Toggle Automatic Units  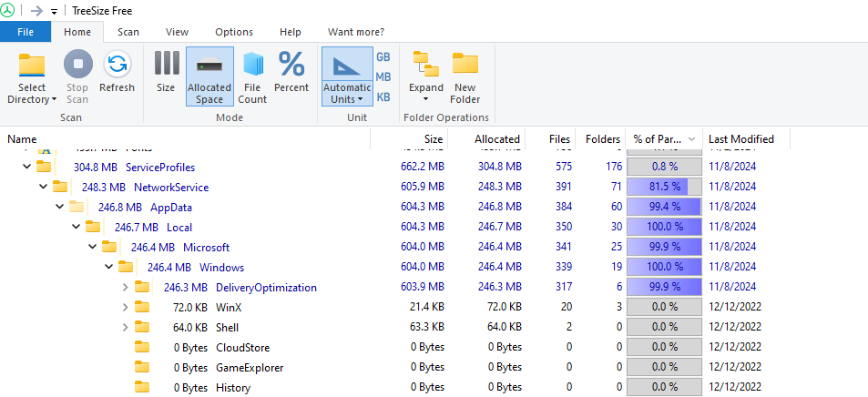tap(347, 76)
